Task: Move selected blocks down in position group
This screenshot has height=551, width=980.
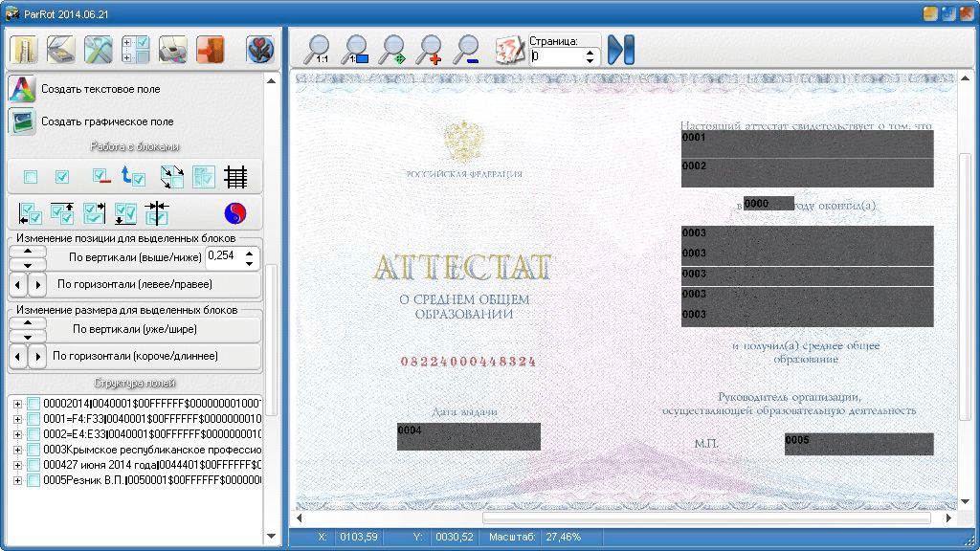Action: (x=28, y=264)
